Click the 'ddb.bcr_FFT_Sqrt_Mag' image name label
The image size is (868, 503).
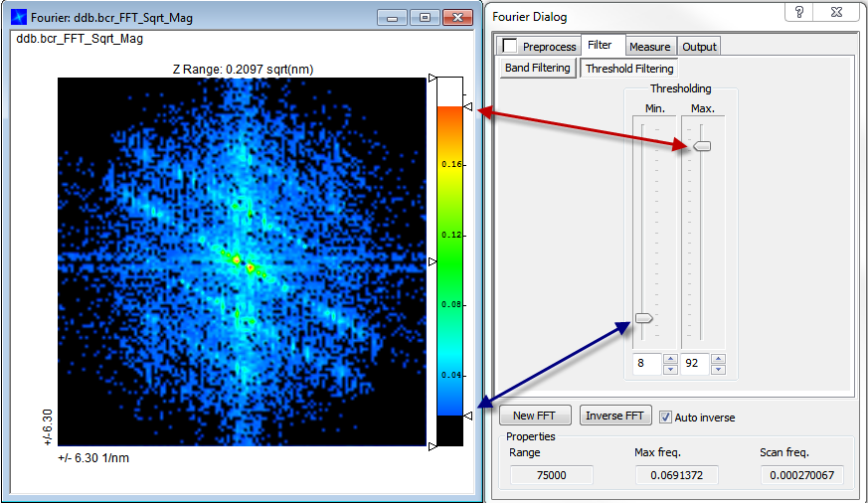(80, 39)
